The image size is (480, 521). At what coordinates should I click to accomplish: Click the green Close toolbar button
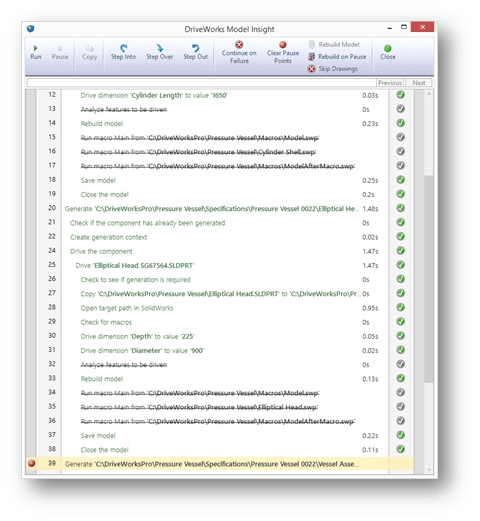(x=388, y=52)
